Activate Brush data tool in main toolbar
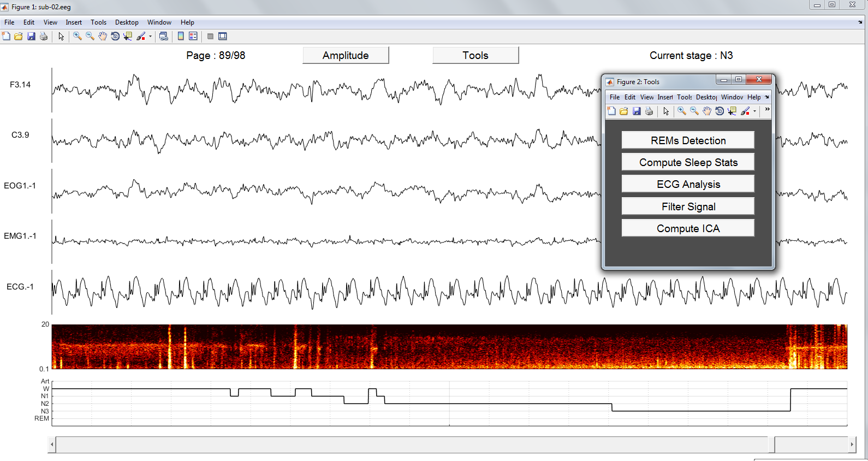 (x=141, y=37)
